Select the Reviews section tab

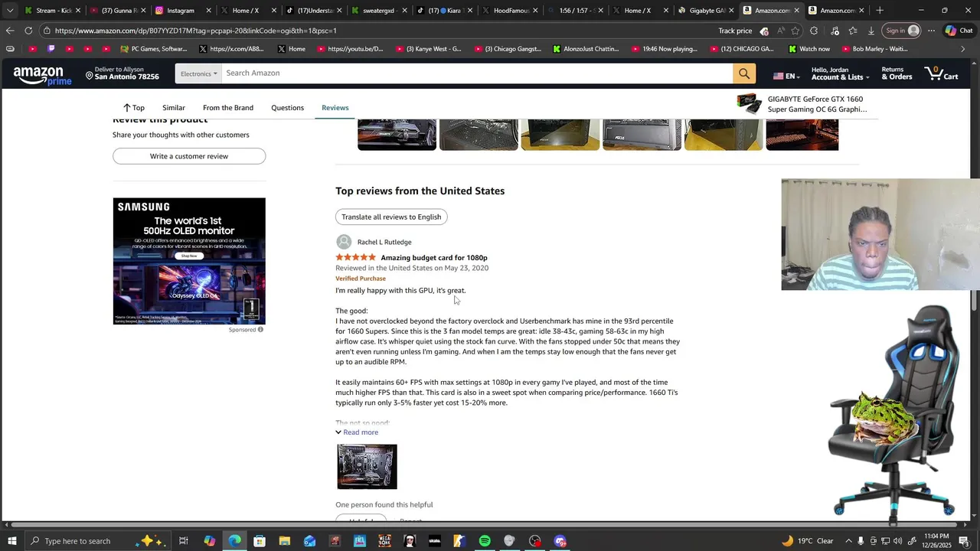tap(335, 108)
